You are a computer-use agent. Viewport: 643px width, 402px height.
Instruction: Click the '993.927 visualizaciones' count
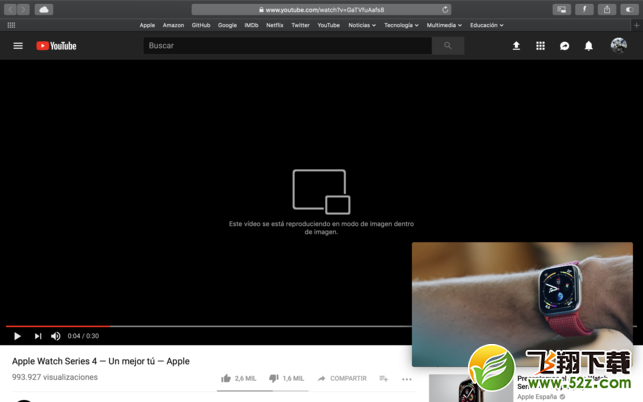pos(55,377)
